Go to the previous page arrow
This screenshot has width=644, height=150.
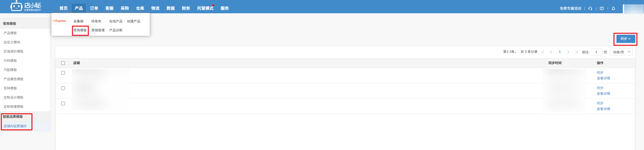(x=551, y=52)
